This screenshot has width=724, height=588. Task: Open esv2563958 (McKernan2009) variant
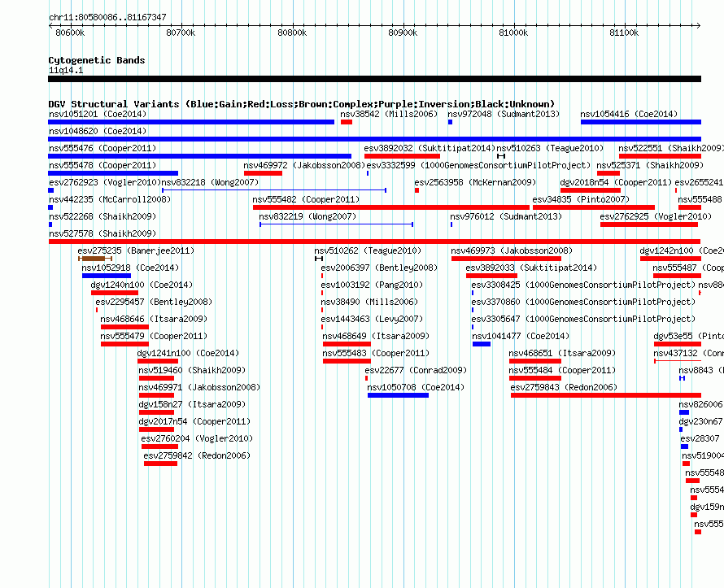pos(475,182)
